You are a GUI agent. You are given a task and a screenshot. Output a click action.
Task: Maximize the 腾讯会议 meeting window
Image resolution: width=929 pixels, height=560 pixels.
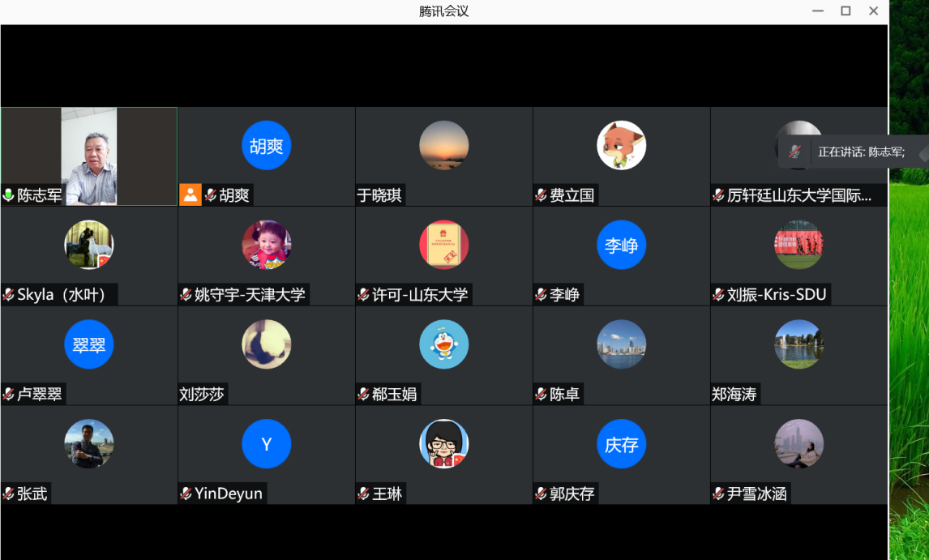846,11
